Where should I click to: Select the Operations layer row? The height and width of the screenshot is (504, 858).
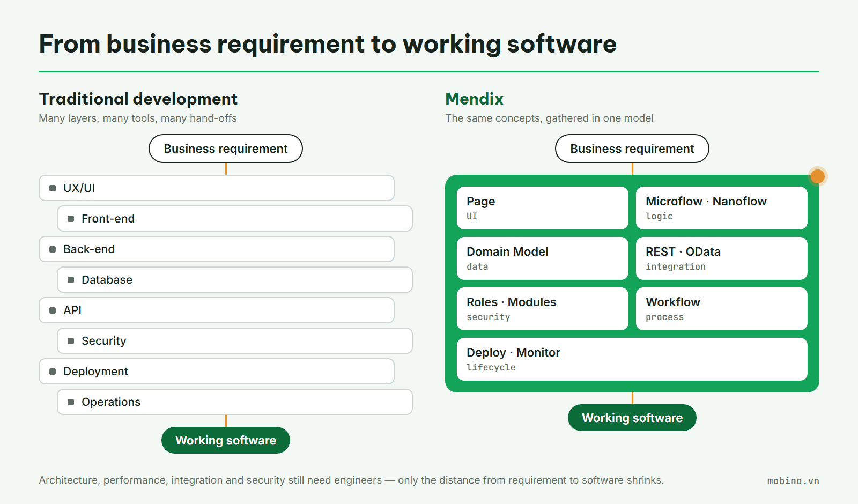point(235,402)
